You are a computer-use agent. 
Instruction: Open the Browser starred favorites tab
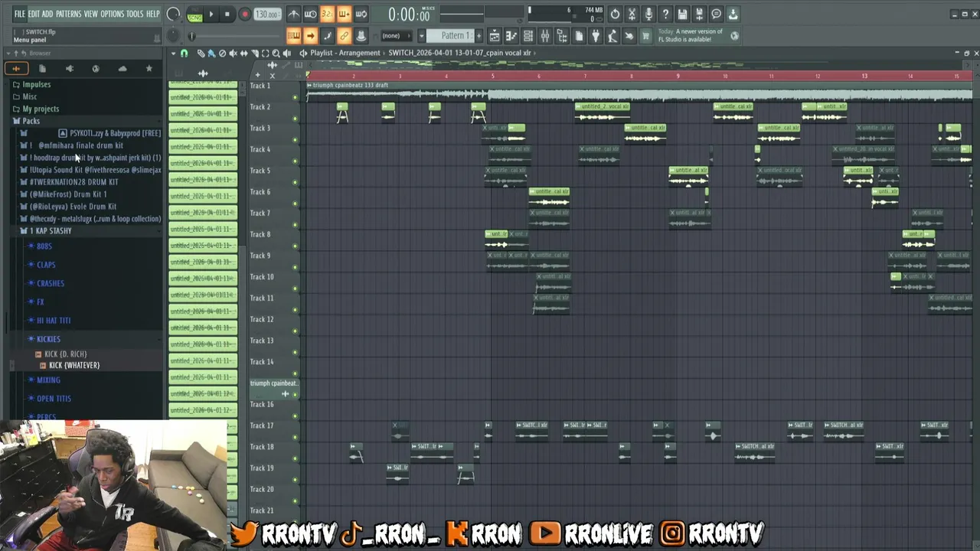[149, 68]
